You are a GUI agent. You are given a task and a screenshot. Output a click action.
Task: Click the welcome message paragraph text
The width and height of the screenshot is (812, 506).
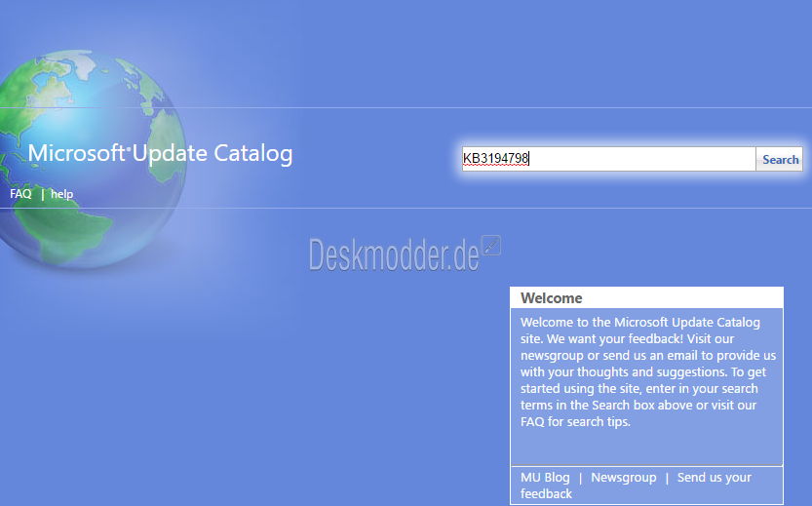(648, 371)
